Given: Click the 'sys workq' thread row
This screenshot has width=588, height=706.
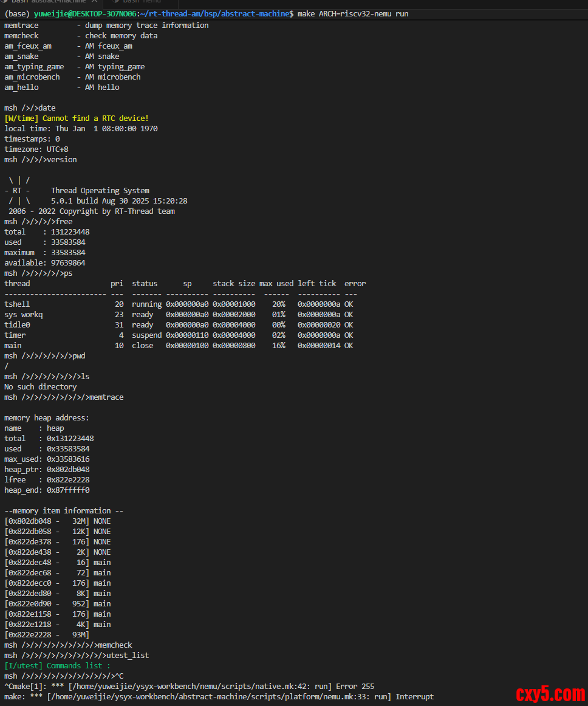Looking at the screenshot, I should [179, 314].
